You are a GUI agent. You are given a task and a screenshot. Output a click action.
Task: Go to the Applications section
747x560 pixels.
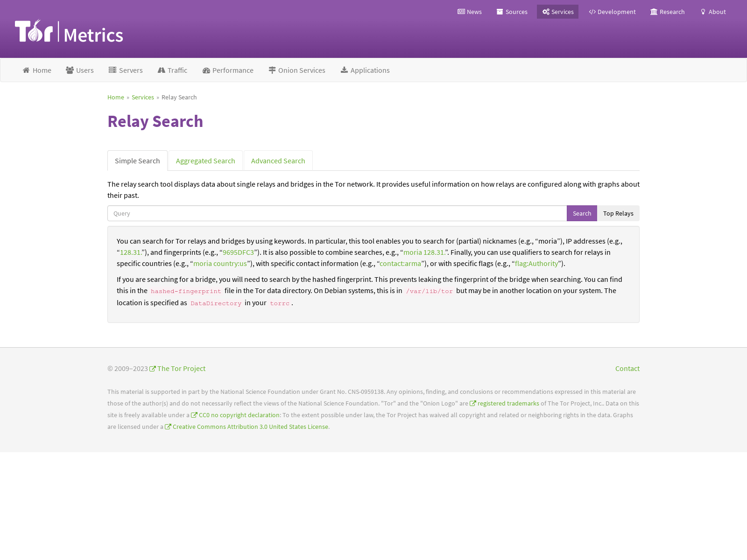[x=365, y=70]
